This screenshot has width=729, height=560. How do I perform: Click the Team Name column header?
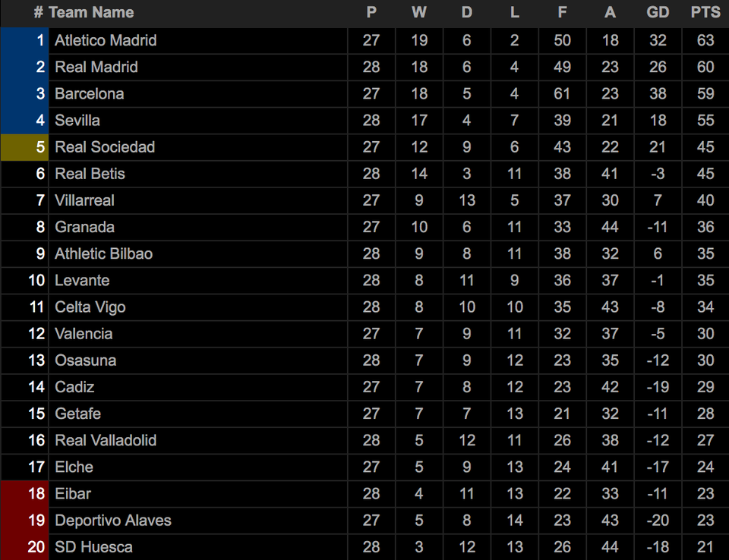pyautogui.click(x=91, y=13)
